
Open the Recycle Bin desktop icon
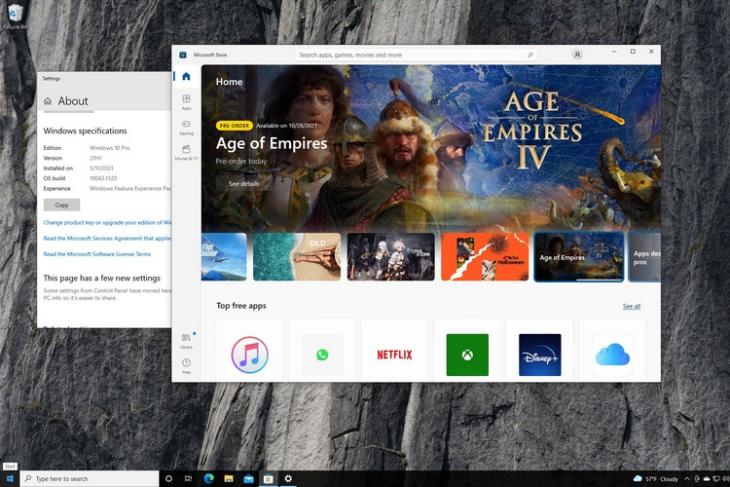click(15, 17)
